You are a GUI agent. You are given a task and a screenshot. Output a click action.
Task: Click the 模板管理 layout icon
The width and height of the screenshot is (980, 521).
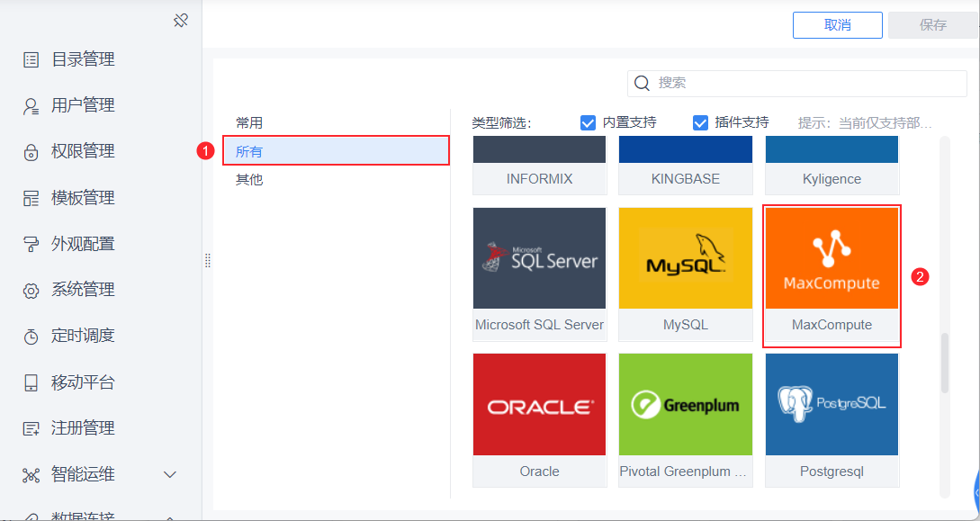point(31,198)
